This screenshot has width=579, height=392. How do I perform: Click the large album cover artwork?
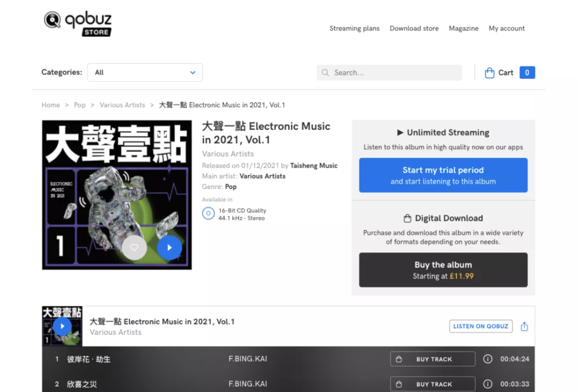117,195
